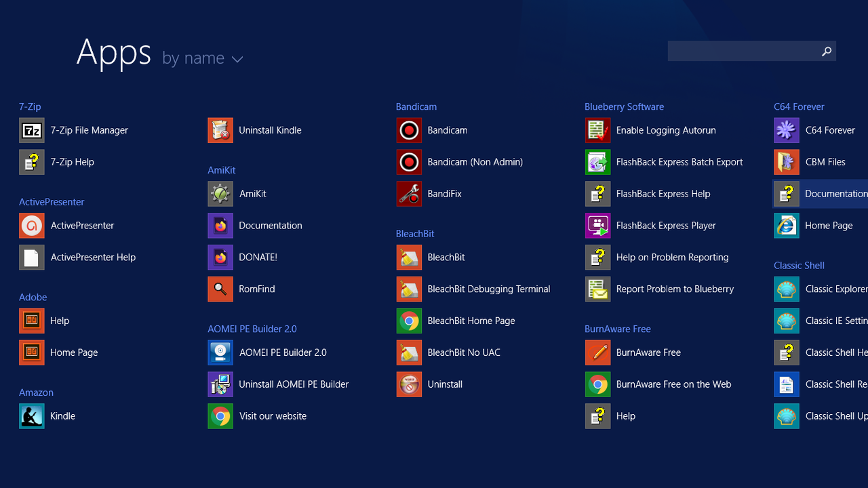Open the BleachBit icon
868x488 pixels.
[x=409, y=258]
